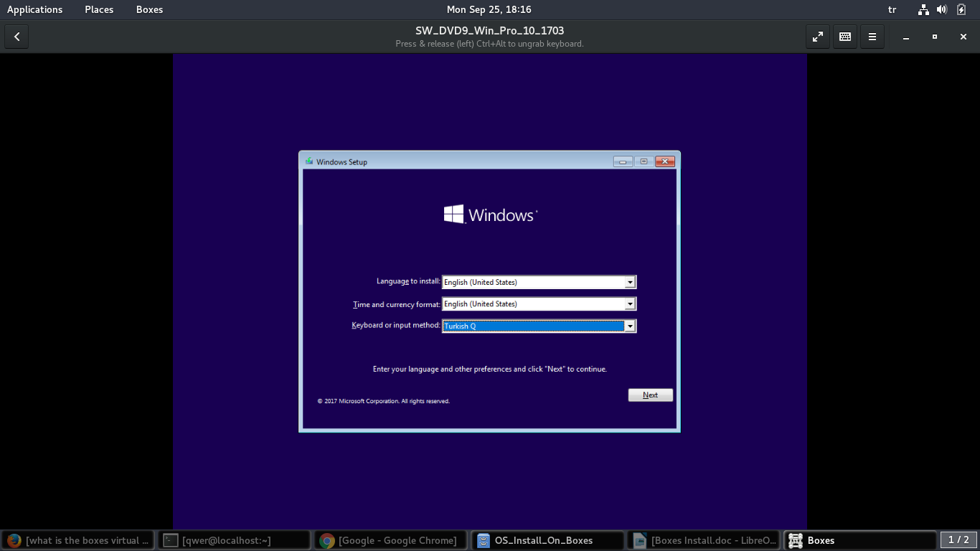Open the keyboard shortcuts sender icon

click(x=844, y=37)
